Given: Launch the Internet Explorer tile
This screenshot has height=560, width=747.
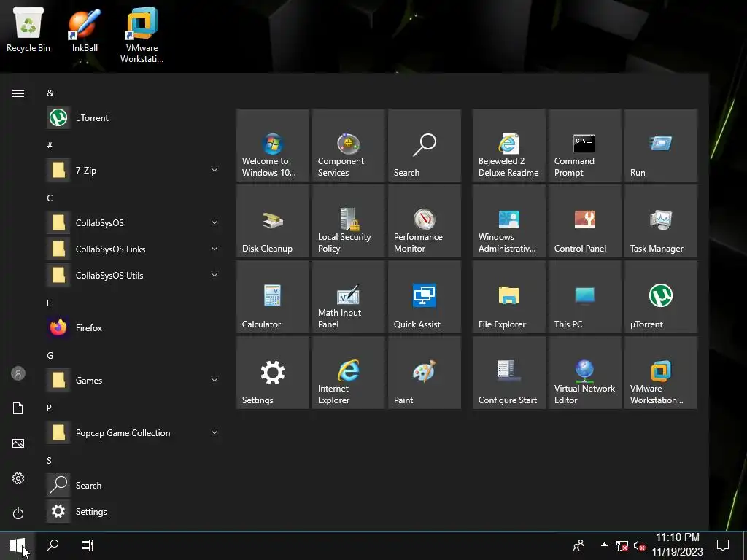Looking at the screenshot, I should coord(348,373).
